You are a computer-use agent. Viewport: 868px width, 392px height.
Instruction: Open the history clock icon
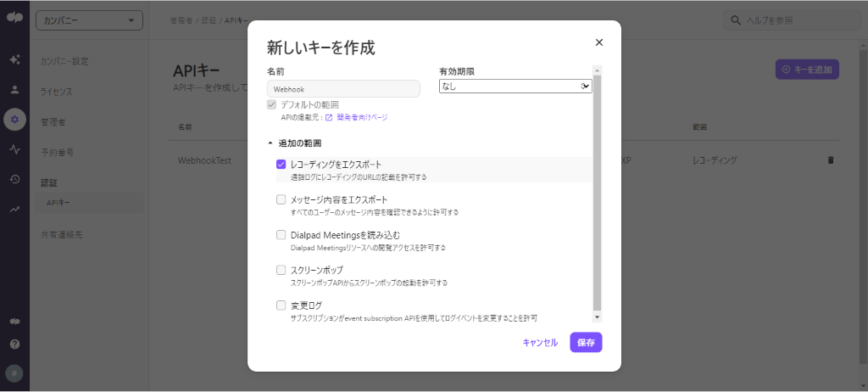[14, 179]
